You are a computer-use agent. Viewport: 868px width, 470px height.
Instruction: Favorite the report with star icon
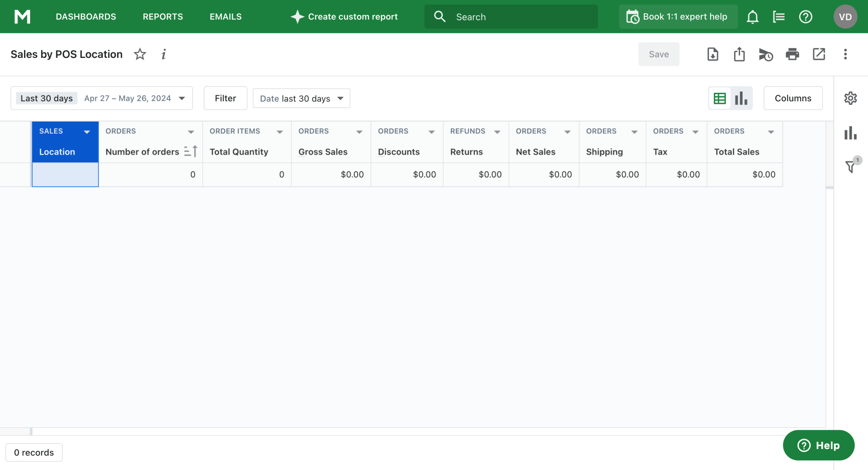140,54
